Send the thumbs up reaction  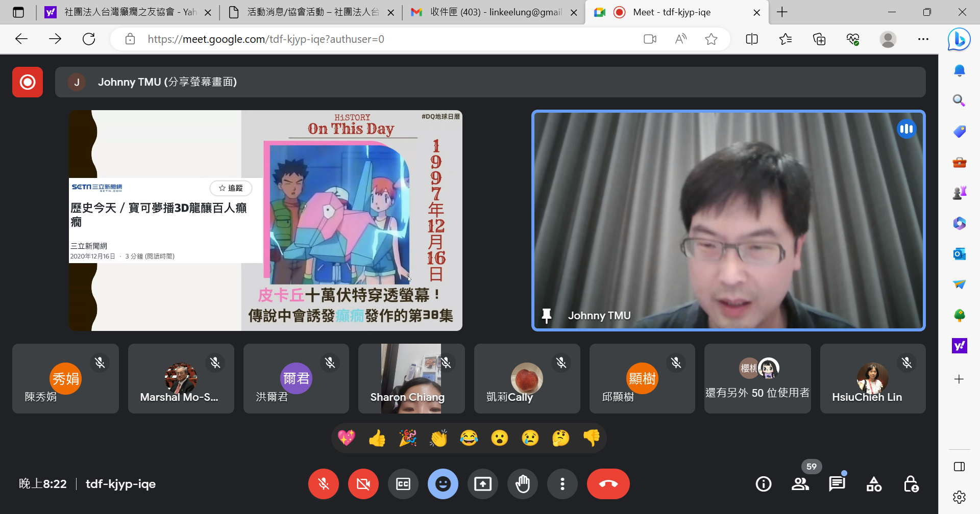[x=377, y=438]
